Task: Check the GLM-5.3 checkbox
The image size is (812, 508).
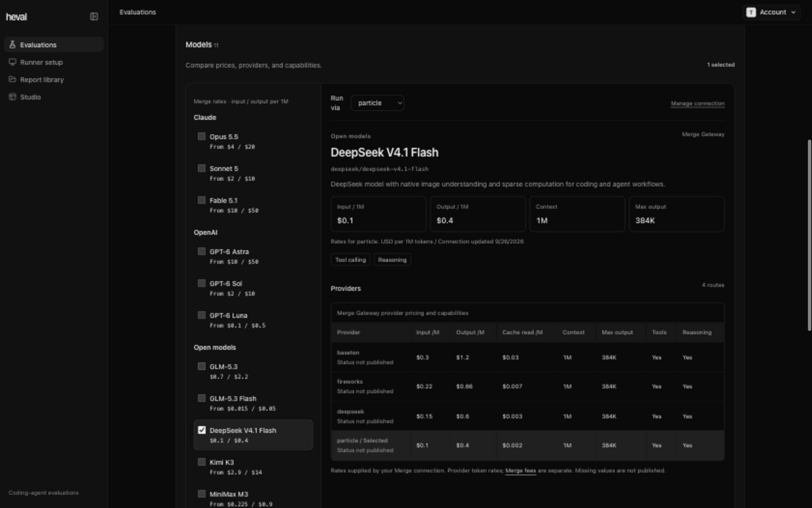Action: click(202, 366)
